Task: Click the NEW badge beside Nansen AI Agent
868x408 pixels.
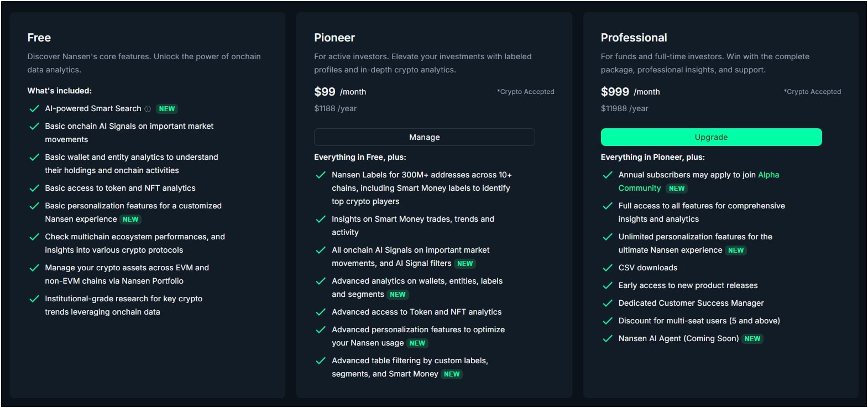Action: [752, 339]
